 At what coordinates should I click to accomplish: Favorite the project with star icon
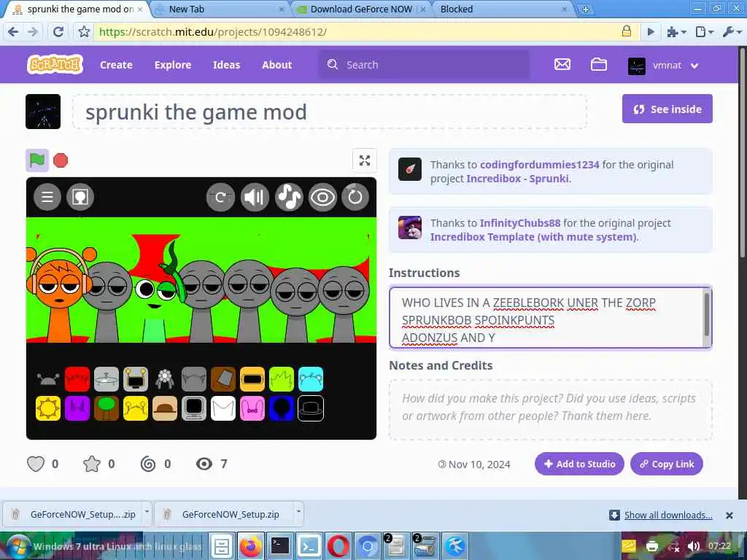(91, 464)
